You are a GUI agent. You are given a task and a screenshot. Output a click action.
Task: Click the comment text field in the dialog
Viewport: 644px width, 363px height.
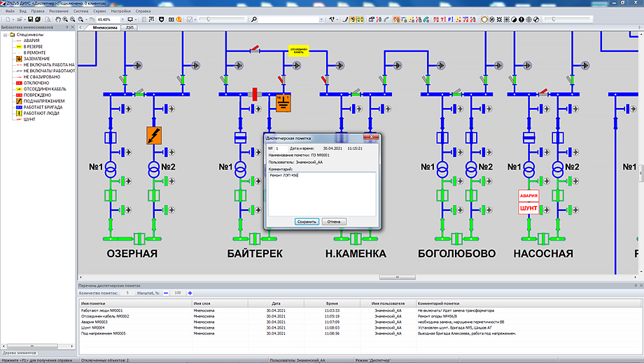[321, 193]
